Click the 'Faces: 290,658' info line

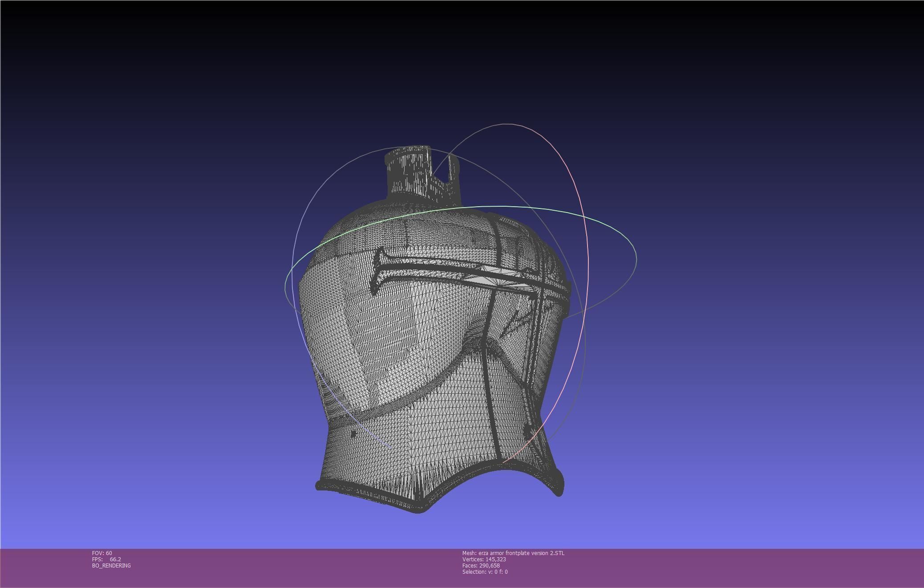[481, 565]
